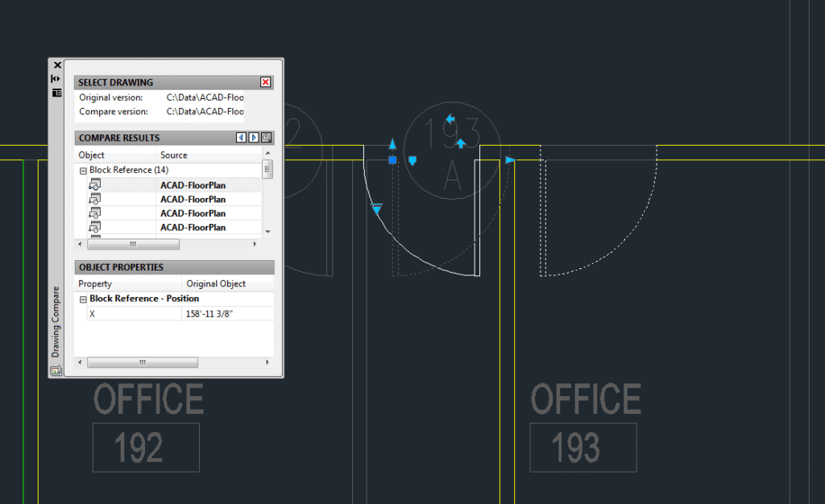Click the blue square revision marker on the wall
This screenshot has width=825, height=504.
(x=392, y=159)
